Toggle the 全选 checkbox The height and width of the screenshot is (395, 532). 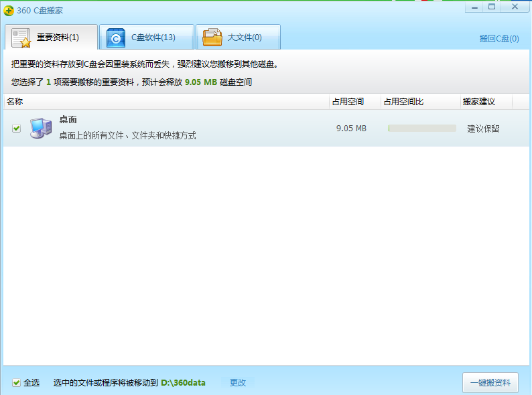(x=16, y=383)
